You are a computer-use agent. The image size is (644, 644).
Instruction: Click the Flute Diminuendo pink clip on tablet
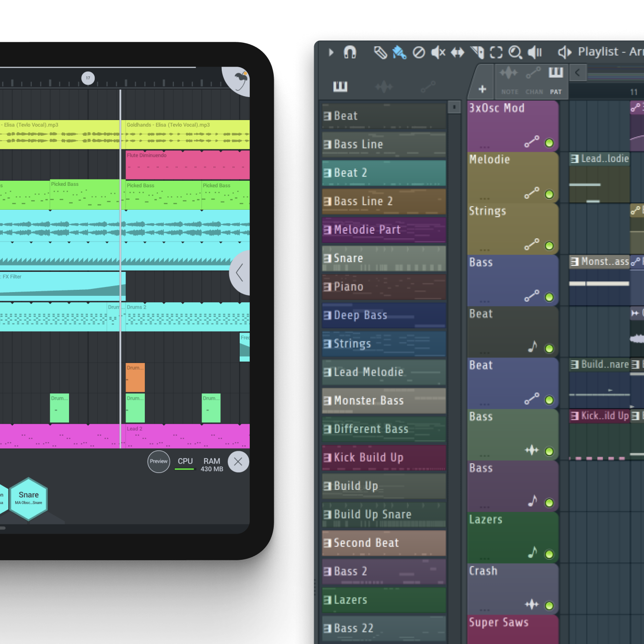[188, 165]
